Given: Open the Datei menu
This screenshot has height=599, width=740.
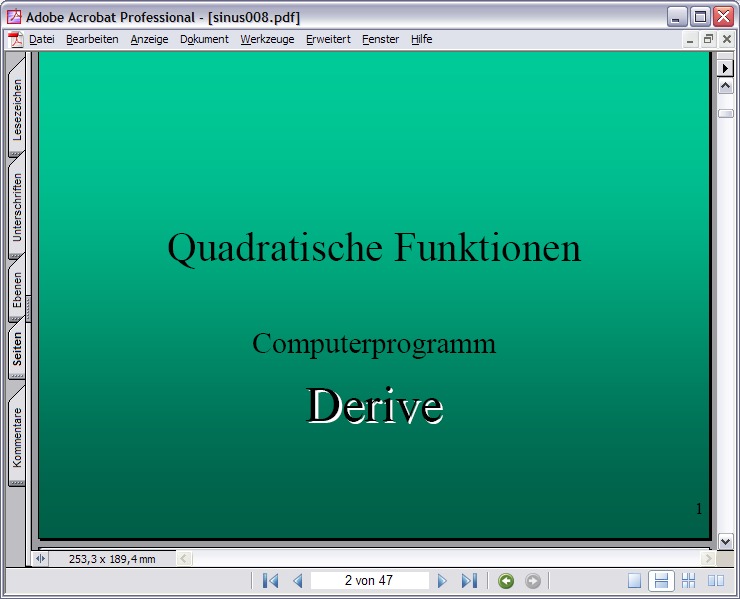Looking at the screenshot, I should 42,39.
